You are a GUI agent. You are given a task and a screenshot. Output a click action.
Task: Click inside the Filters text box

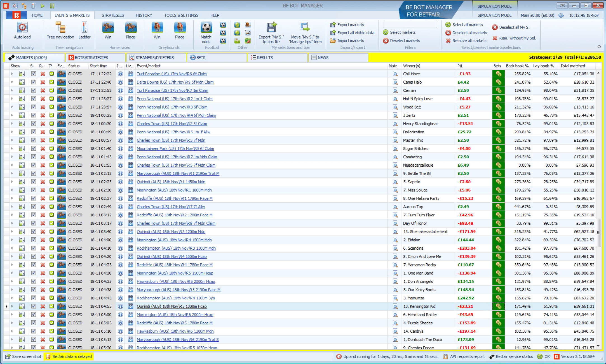tap(410, 25)
